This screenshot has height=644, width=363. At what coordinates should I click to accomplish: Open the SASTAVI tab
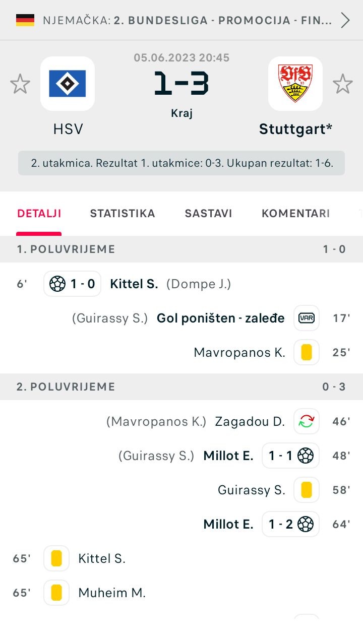click(208, 213)
